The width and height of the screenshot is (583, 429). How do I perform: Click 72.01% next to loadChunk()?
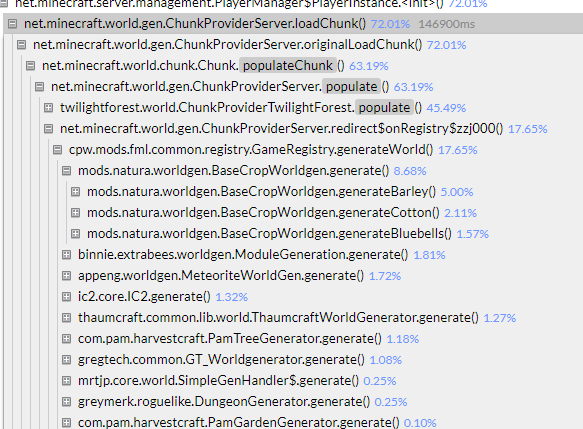[x=390, y=24]
